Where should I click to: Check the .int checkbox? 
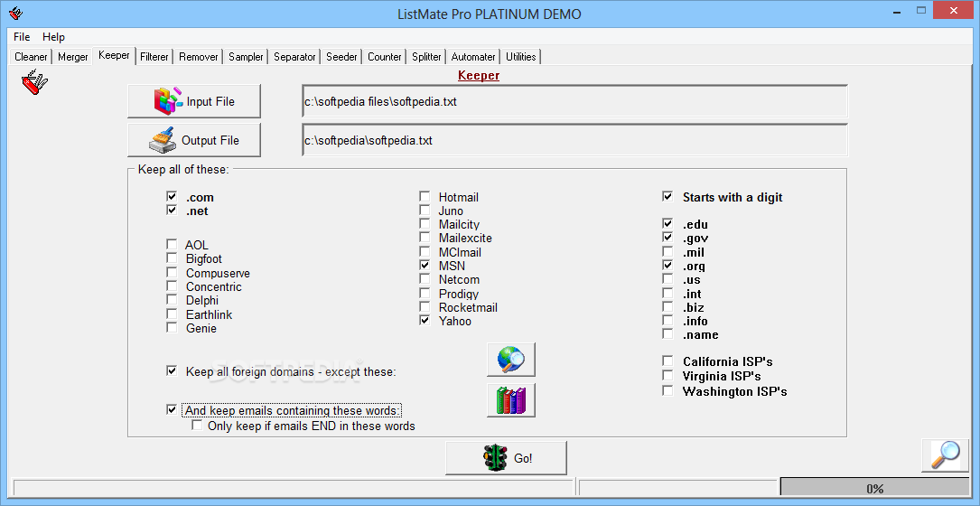[668, 294]
